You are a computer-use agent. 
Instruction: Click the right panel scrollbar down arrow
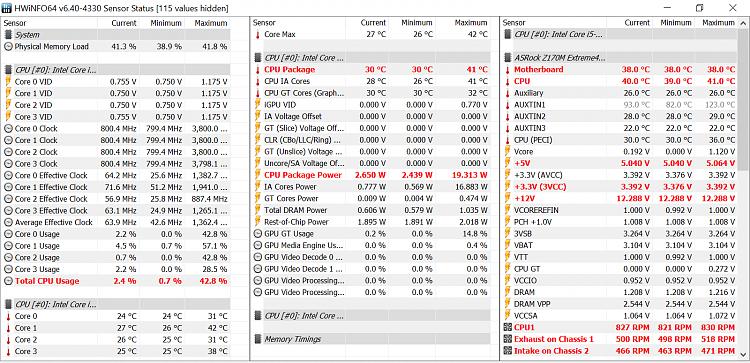(744, 354)
